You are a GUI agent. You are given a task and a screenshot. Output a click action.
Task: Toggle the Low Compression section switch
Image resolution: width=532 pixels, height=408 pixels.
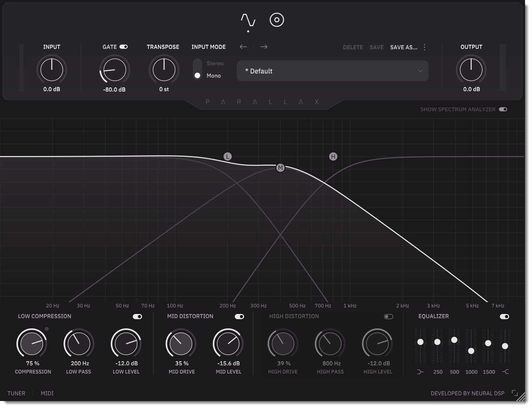point(137,316)
